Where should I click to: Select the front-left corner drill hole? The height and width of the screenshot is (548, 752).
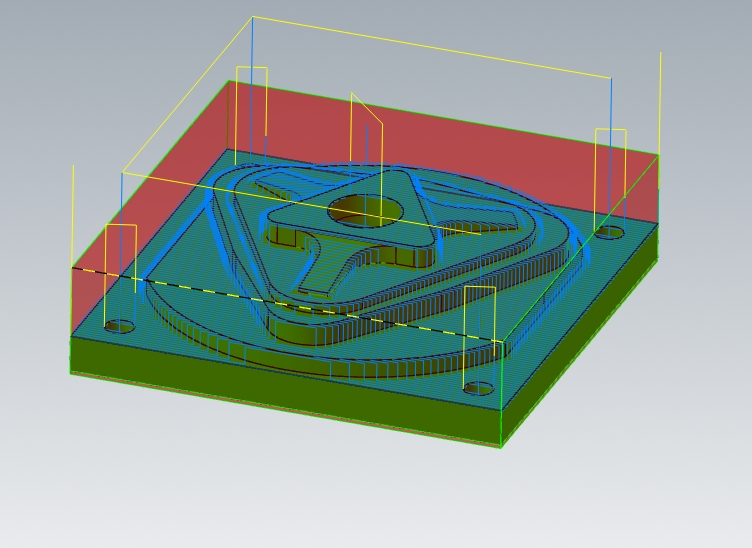coord(119,326)
